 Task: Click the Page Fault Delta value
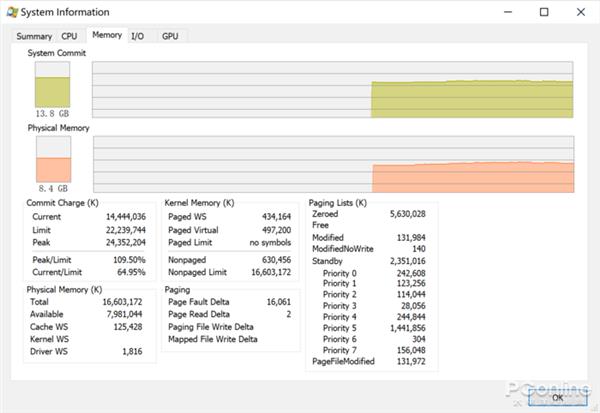point(275,300)
